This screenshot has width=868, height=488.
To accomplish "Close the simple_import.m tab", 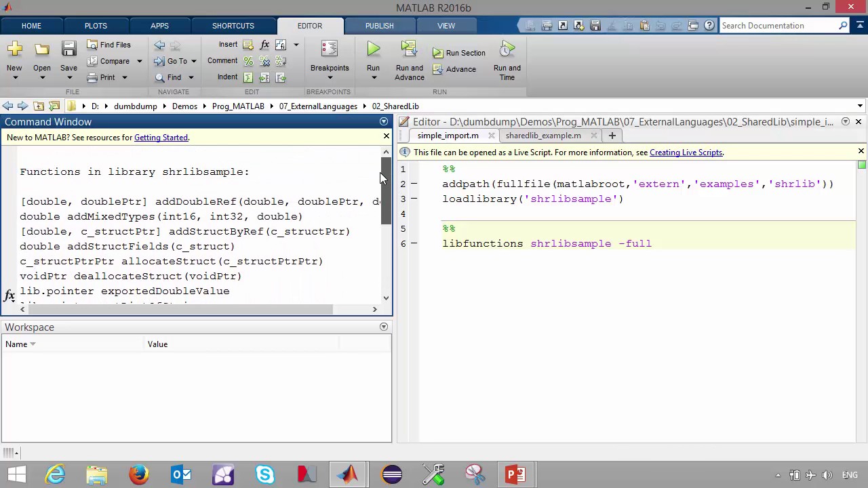I will [x=492, y=136].
